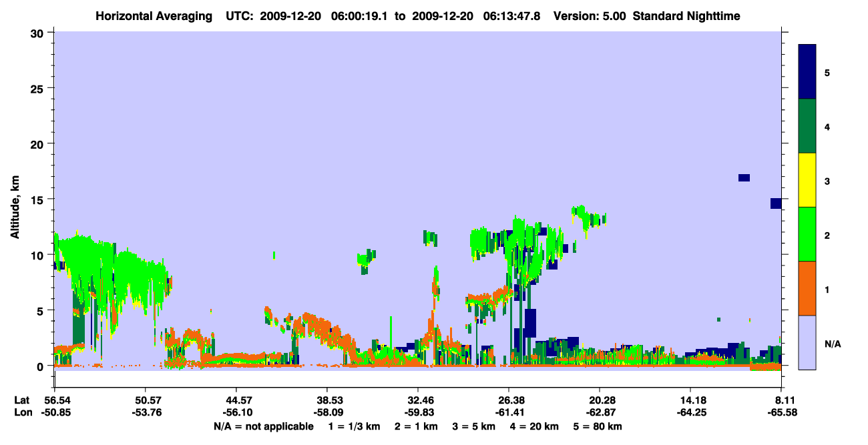
Task: Click 'Standard Nighttime' in the title
Action: click(687, 16)
